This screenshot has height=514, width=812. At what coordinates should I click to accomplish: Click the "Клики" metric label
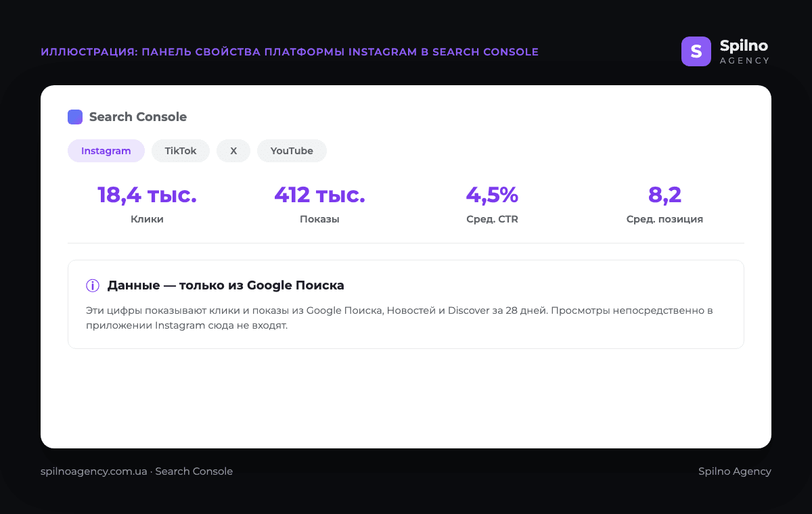point(147,219)
